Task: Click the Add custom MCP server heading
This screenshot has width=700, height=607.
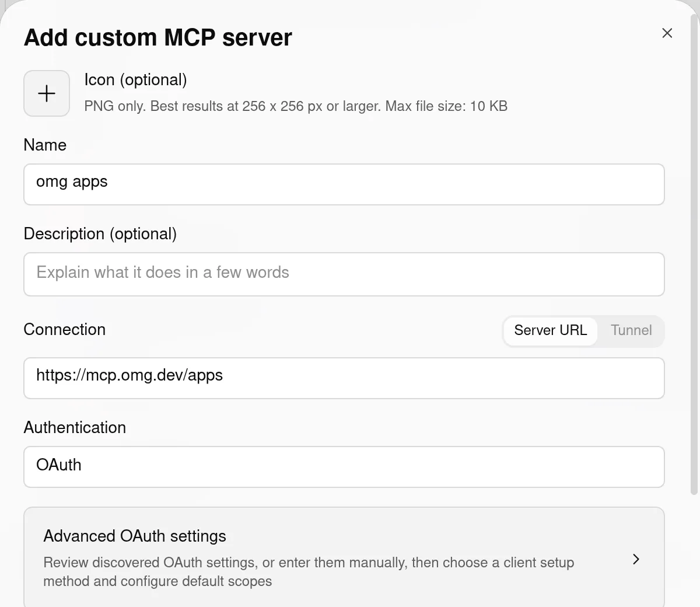Action: pyautogui.click(x=157, y=37)
